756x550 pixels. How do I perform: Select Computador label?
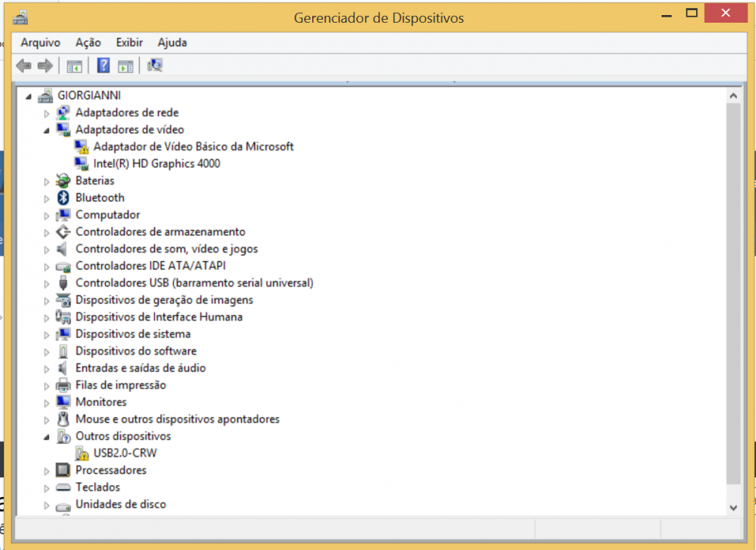click(x=107, y=215)
